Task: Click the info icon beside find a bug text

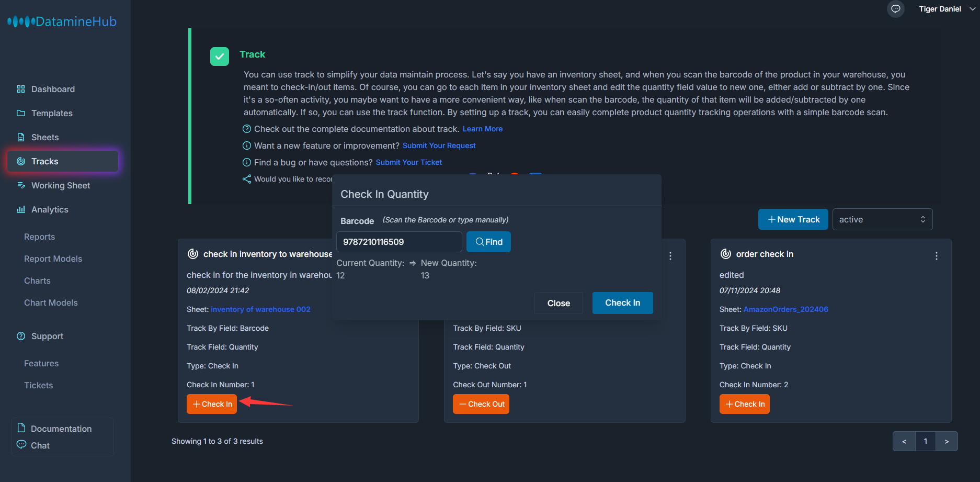Action: click(247, 162)
